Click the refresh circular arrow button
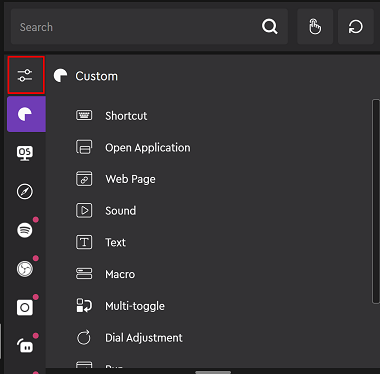The height and width of the screenshot is (374, 380). click(356, 27)
